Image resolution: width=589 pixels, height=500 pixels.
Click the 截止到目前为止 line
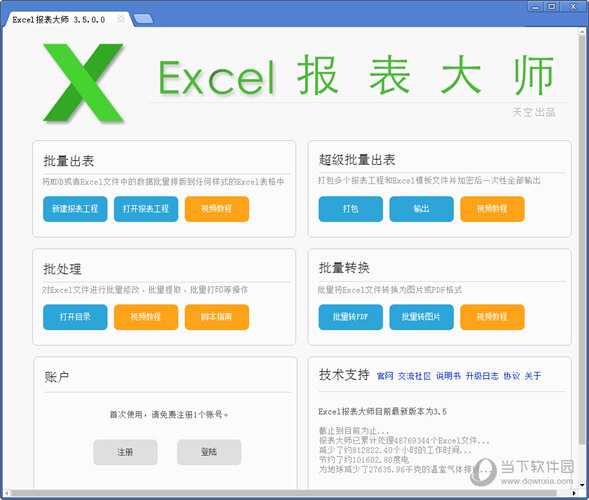tap(354, 431)
